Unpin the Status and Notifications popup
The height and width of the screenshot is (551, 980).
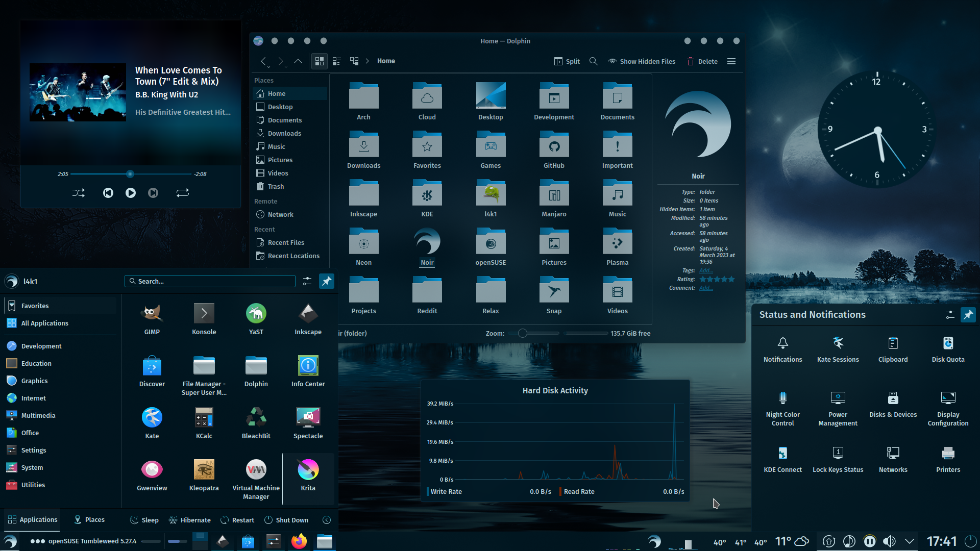pyautogui.click(x=969, y=315)
